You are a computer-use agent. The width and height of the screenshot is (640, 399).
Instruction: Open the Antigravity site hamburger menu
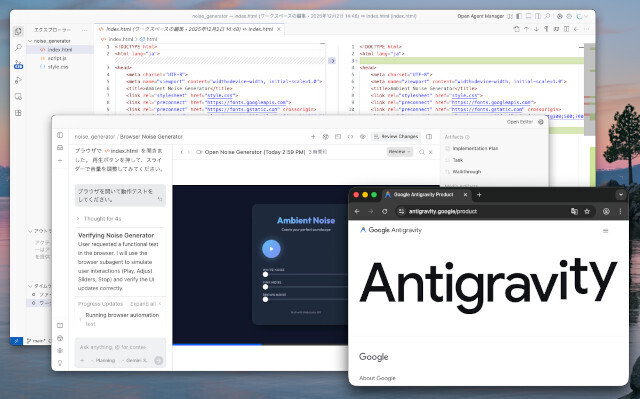click(605, 231)
